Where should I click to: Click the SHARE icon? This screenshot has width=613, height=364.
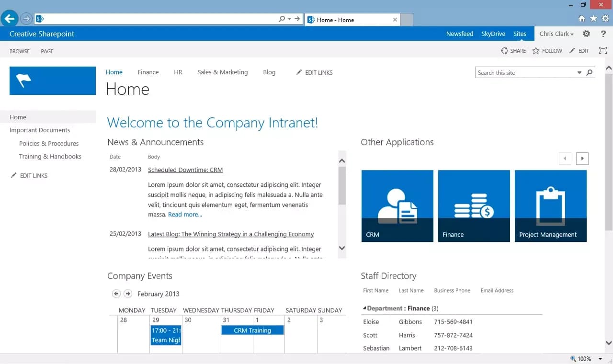[503, 50]
